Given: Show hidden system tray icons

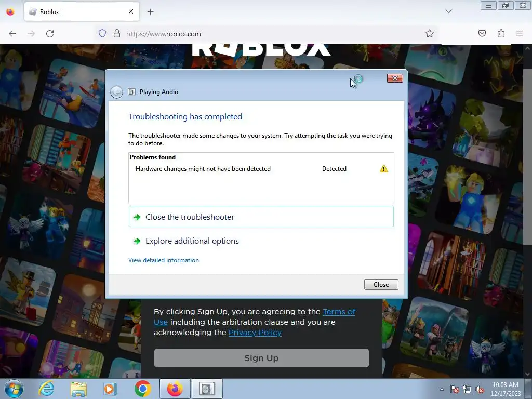Looking at the screenshot, I should click(442, 389).
